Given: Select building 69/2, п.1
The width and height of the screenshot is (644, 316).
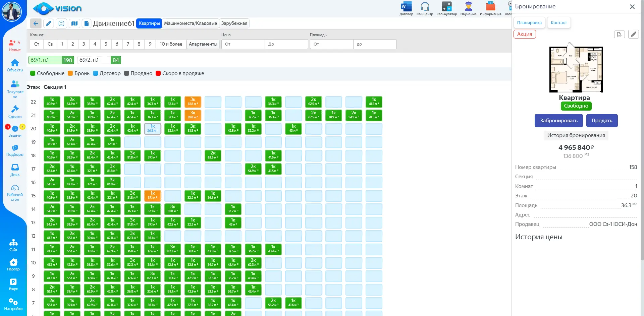Looking at the screenshot, I should 94,60.
